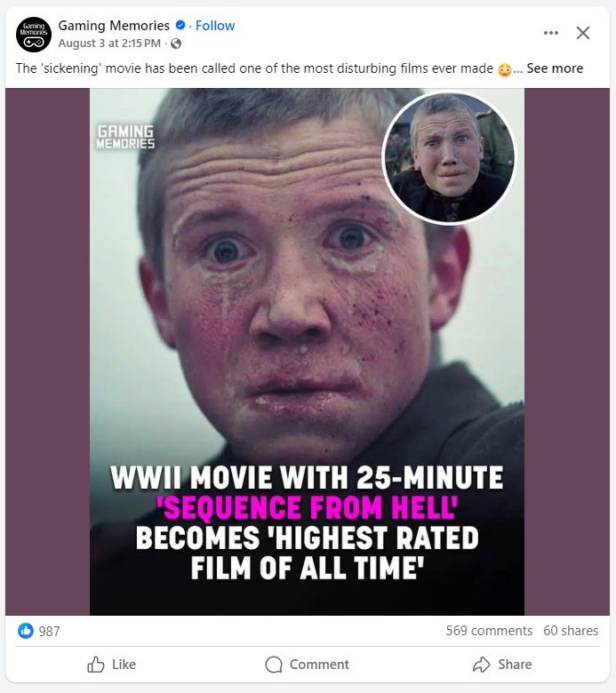Close the post with the X icon
Image resolution: width=616 pixels, height=693 pixels.
click(x=583, y=33)
